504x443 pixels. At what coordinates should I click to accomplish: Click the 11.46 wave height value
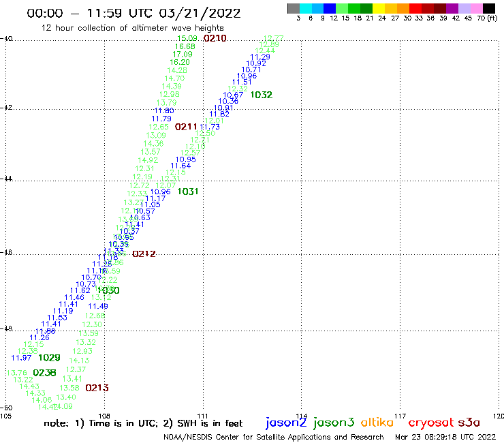[x=74, y=297]
